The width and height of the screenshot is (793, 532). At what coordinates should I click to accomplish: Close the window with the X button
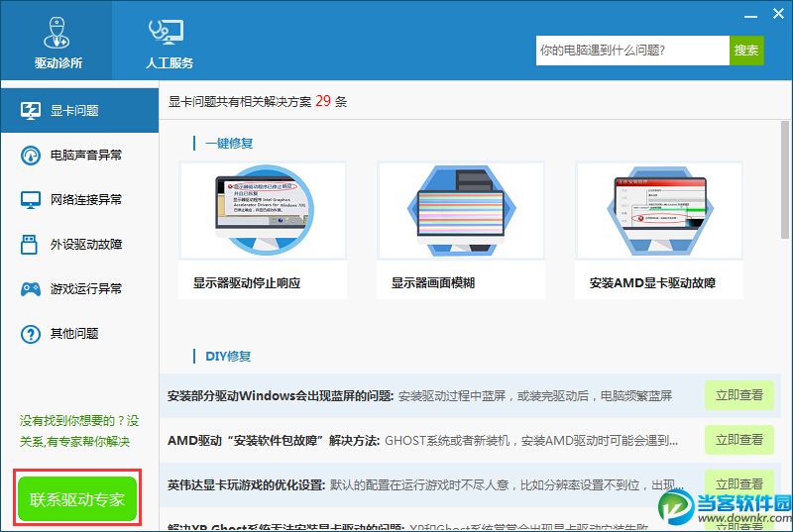pyautogui.click(x=779, y=14)
